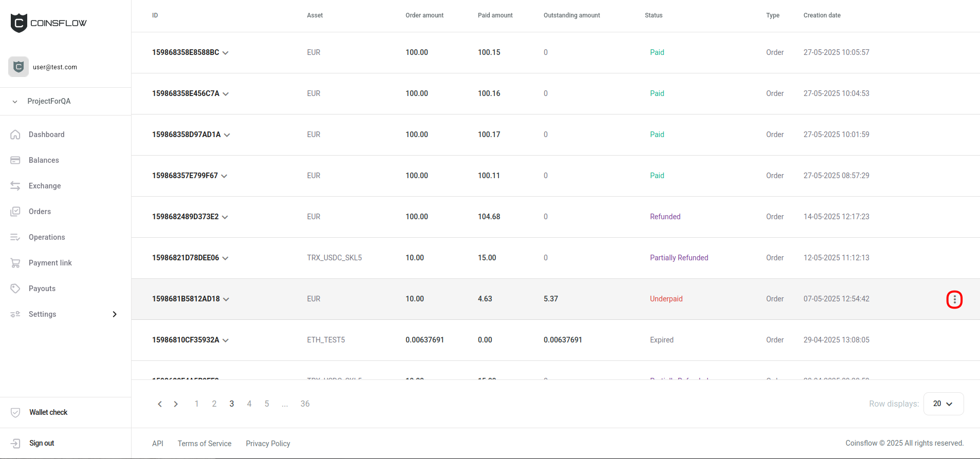This screenshot has width=980, height=459.
Task: Click the Wallet check shield icon
Action: coord(15,412)
